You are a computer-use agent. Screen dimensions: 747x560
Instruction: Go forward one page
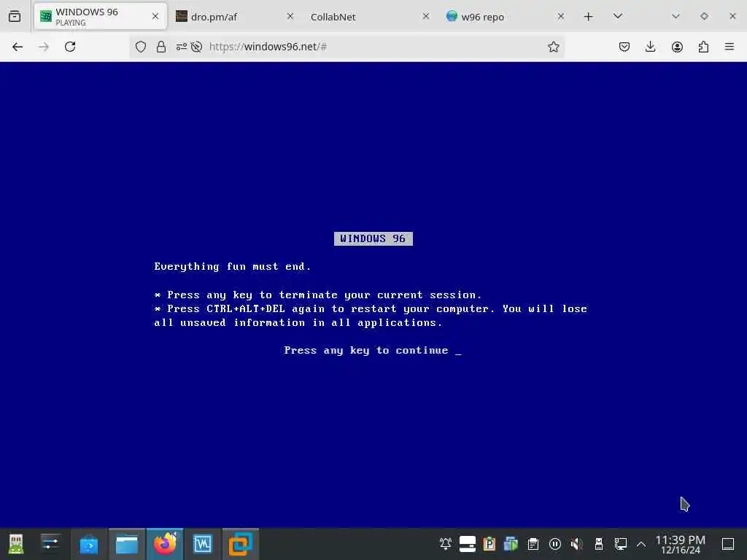pos(44,47)
